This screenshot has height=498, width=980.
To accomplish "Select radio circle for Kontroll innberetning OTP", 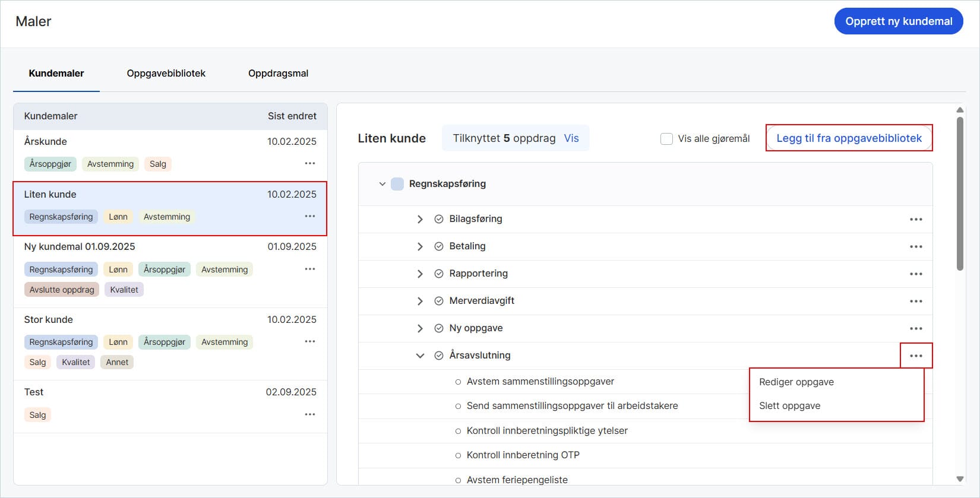I will pos(458,455).
